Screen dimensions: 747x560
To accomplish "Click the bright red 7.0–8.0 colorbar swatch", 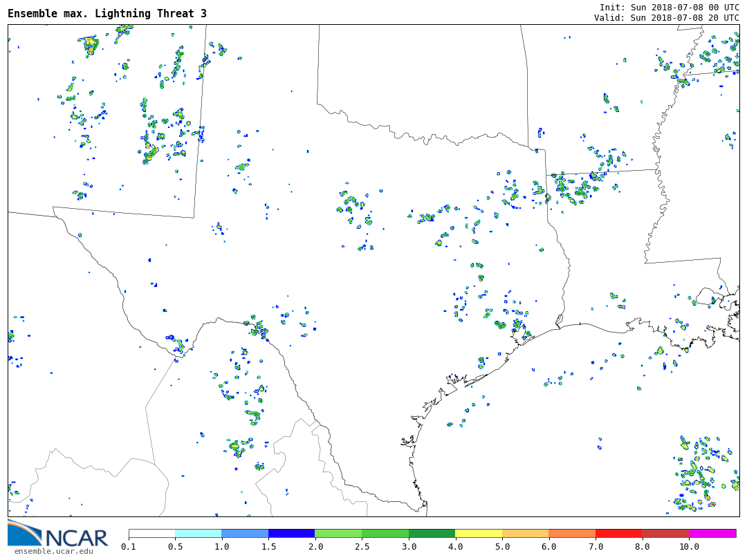I will (618, 534).
